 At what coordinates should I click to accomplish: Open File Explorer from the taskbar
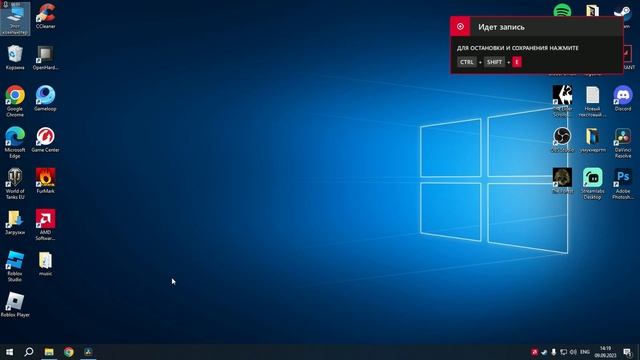click(49, 352)
